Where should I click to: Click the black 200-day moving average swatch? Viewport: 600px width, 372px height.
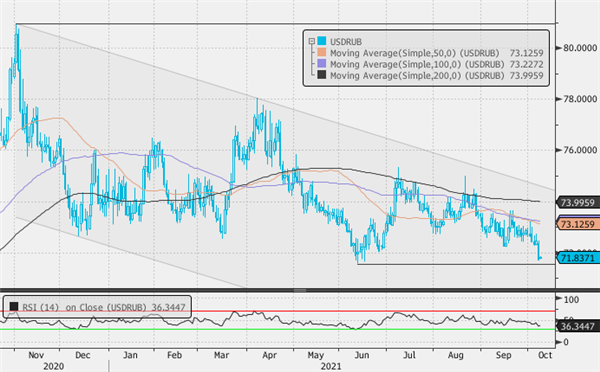(322, 75)
